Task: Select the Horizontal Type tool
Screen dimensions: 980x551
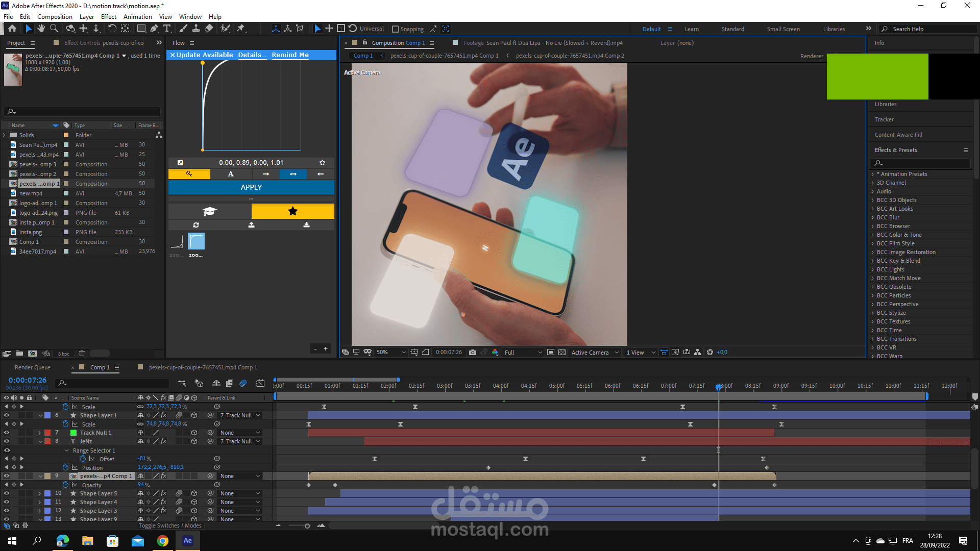Action: coord(167,29)
